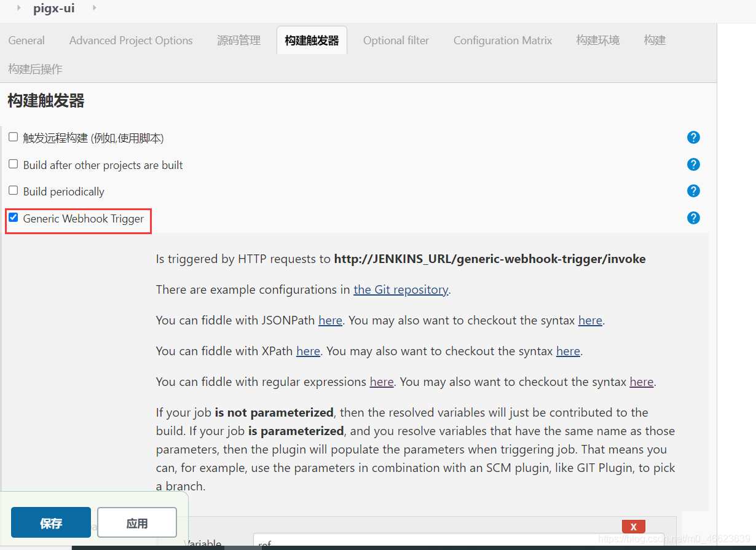Open regular expressions fiddle here link
This screenshot has height=550, width=756.
(x=382, y=382)
